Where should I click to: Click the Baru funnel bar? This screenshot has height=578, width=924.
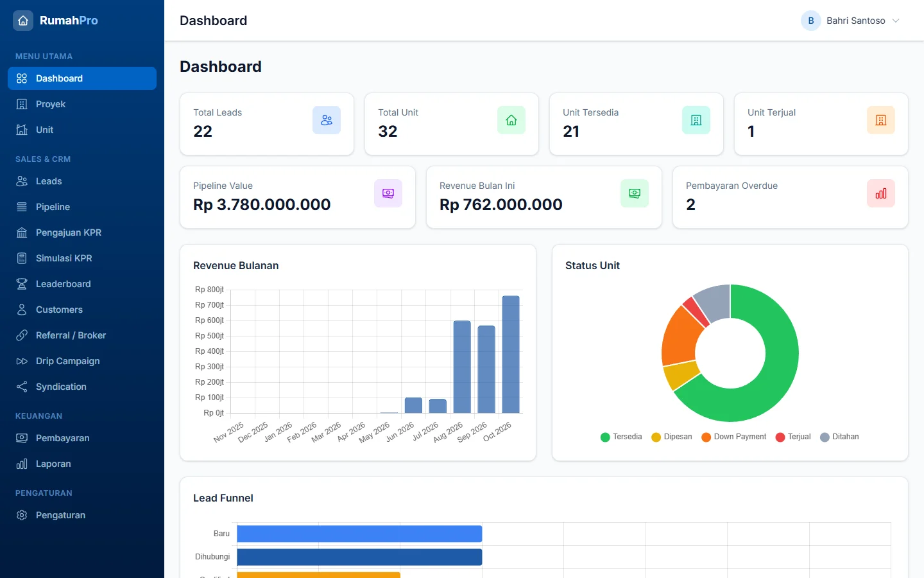(359, 534)
